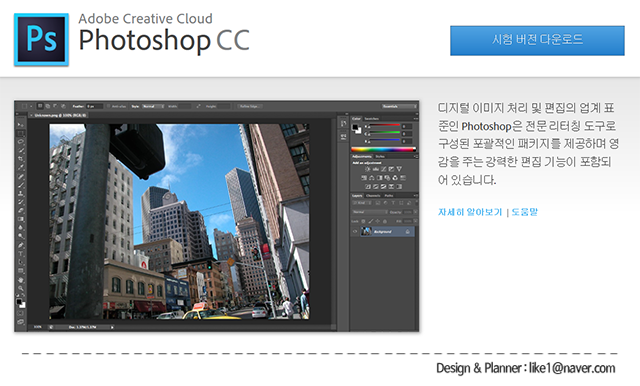Add a Levels adjustment
The image size is (640, 386).
pos(376,169)
